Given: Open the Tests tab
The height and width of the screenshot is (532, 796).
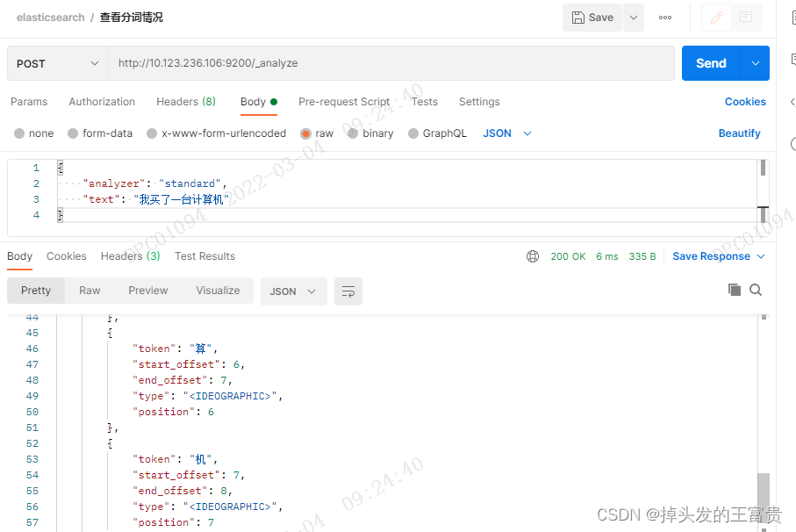Looking at the screenshot, I should tap(425, 102).
